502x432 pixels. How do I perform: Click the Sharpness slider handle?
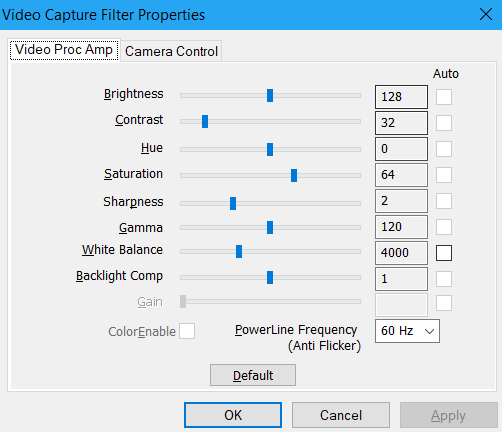[x=233, y=203]
